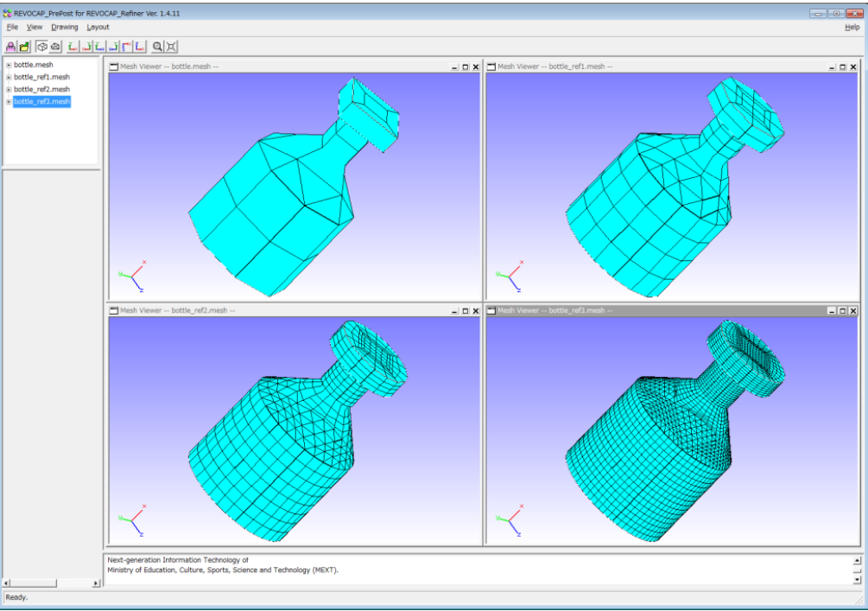Select the perspective view icon beside the cube

(55, 46)
